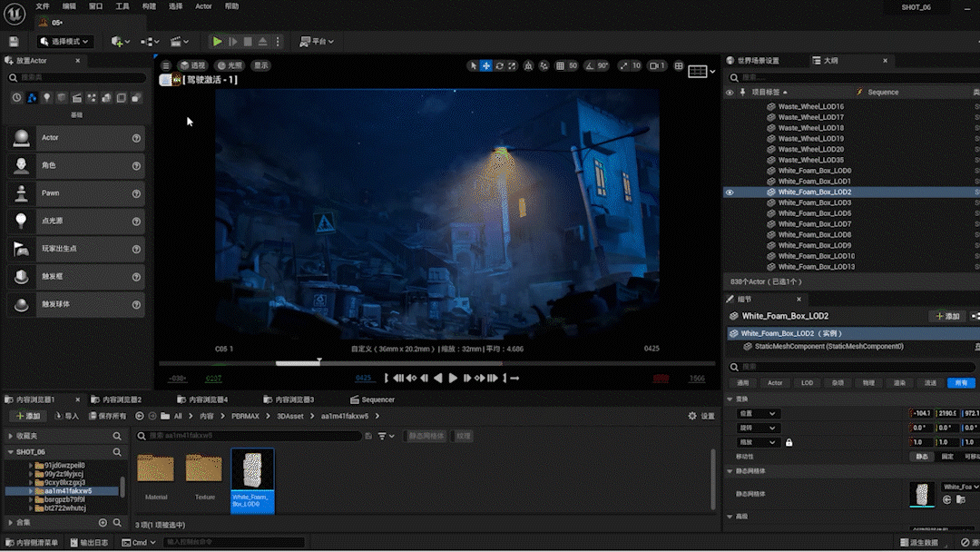The image size is (980, 552).
Task: Expand the aa1m41fakxw5 folder in tree
Action: click(31, 491)
